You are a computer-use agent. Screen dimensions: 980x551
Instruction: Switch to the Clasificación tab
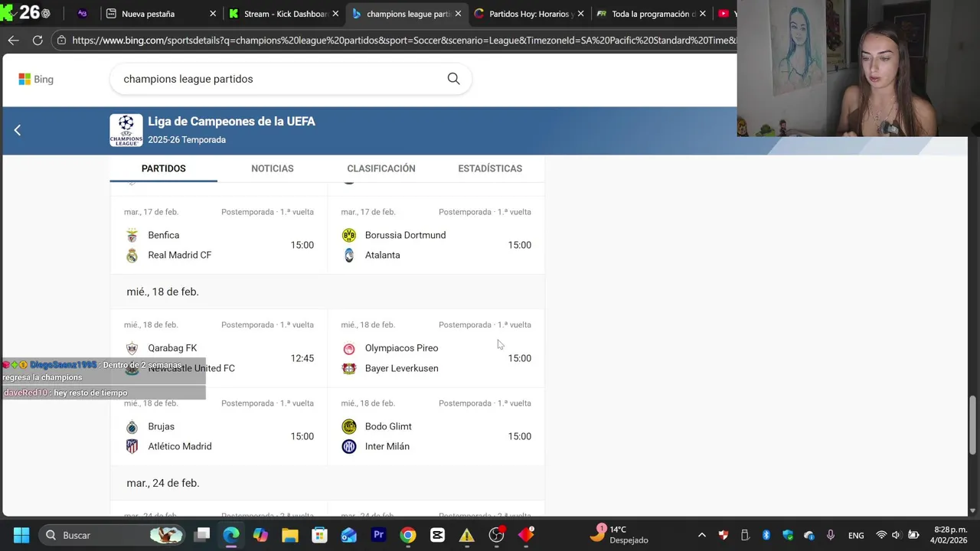381,168
